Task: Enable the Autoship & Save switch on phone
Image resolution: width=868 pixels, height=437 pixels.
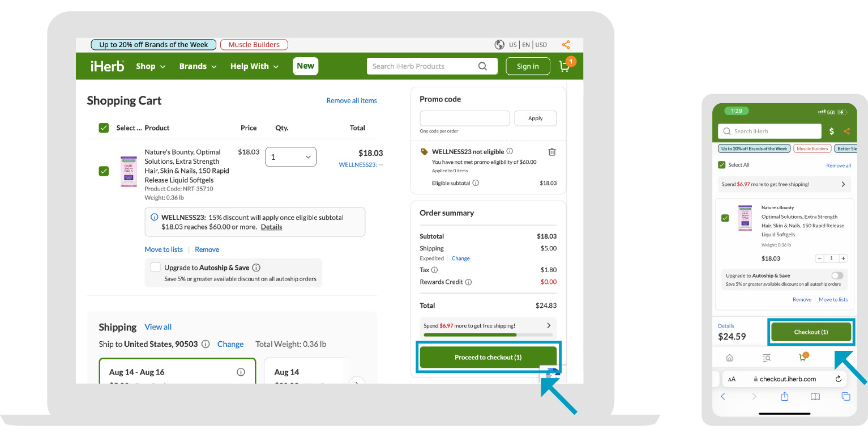Action: click(837, 275)
